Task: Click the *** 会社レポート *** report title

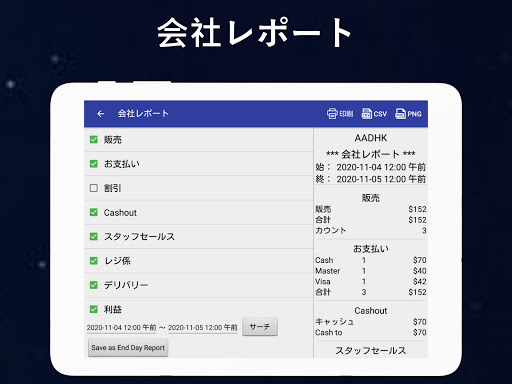Action: coord(371,154)
